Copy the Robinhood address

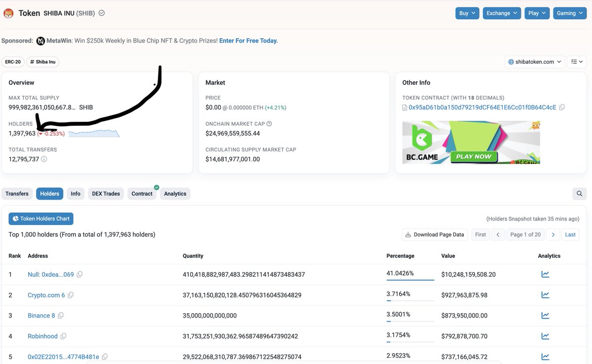[64, 336]
